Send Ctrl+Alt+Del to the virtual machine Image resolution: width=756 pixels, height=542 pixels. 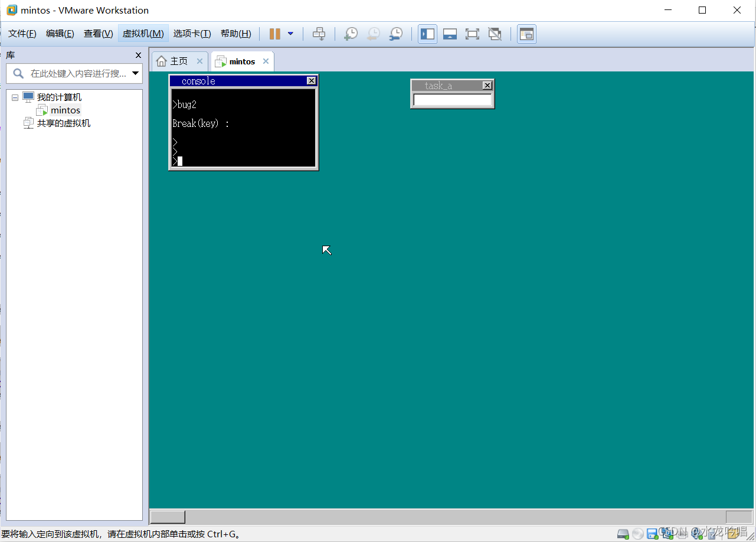pyautogui.click(x=319, y=34)
